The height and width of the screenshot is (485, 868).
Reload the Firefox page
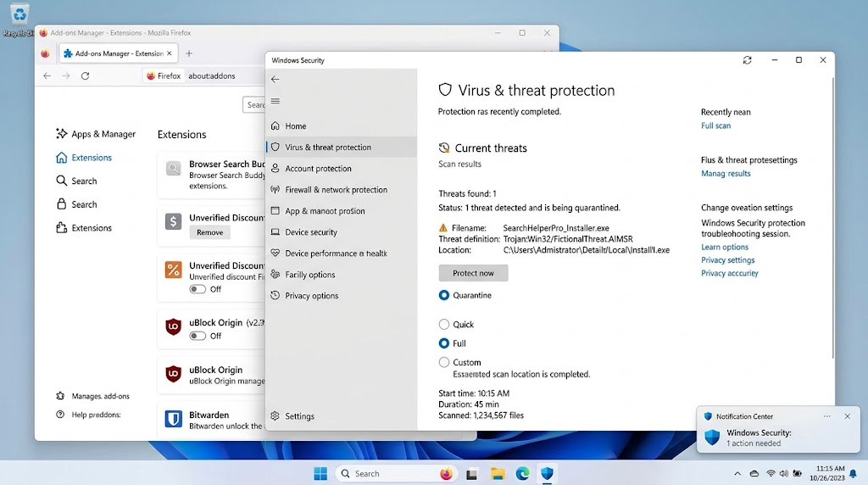pos(86,75)
